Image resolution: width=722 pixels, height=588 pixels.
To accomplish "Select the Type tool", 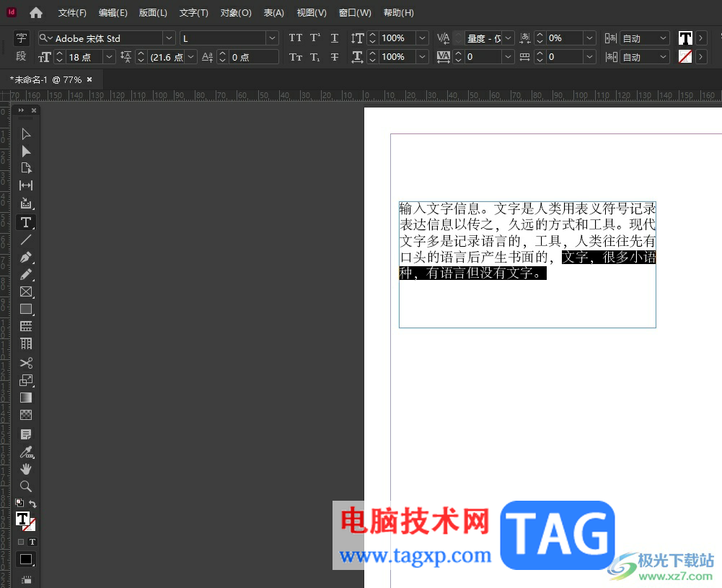I will [x=26, y=222].
